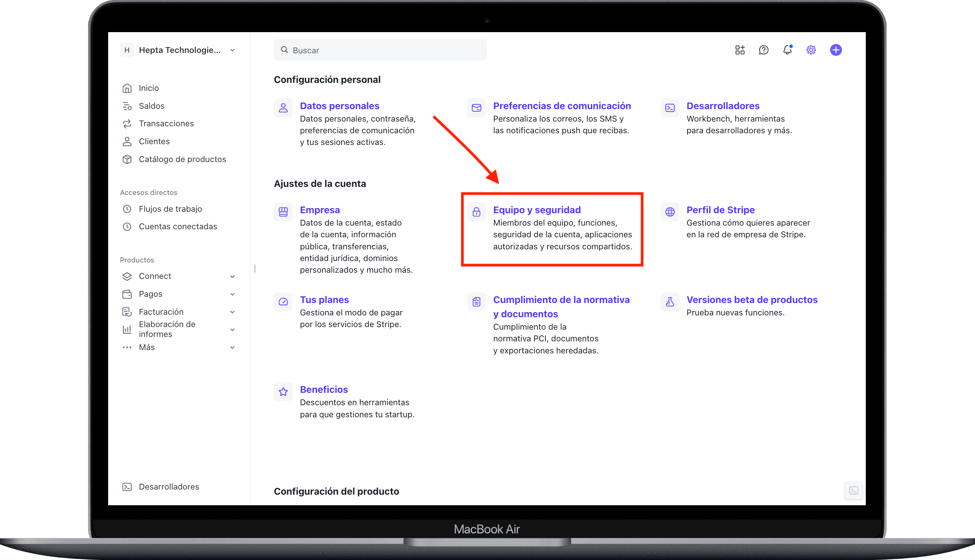Expand the Más menu in sidebar
Image resolution: width=975 pixels, height=560 pixels.
[x=232, y=347]
